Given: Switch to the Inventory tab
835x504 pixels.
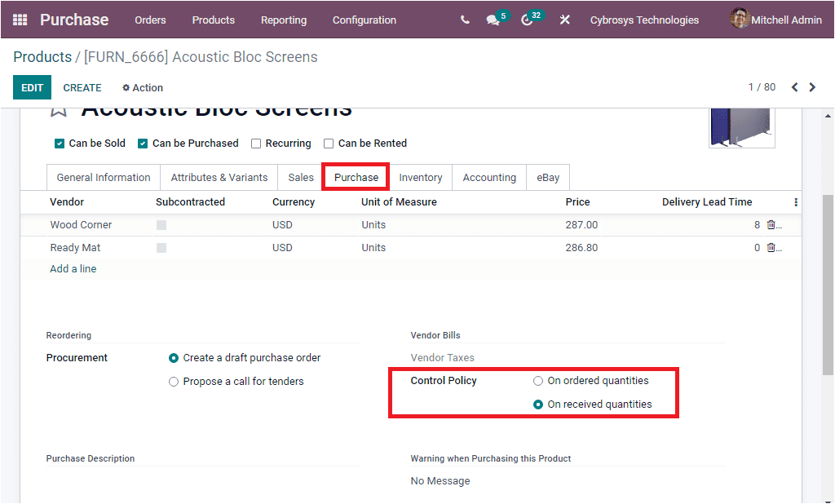Looking at the screenshot, I should click(x=421, y=177).
